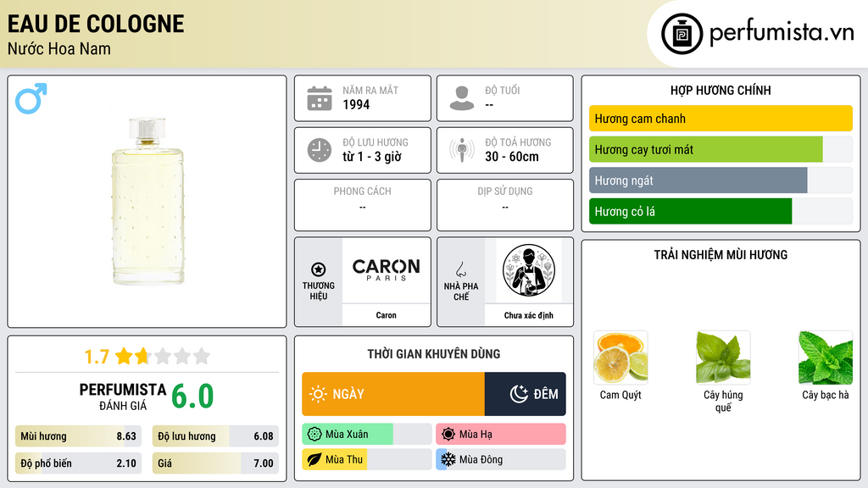
Task: Click the Hương ngát accord bar
Action: click(x=721, y=180)
